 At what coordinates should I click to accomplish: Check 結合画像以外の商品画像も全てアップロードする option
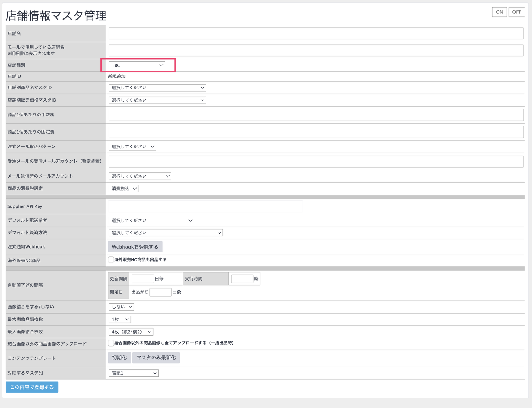(111, 343)
